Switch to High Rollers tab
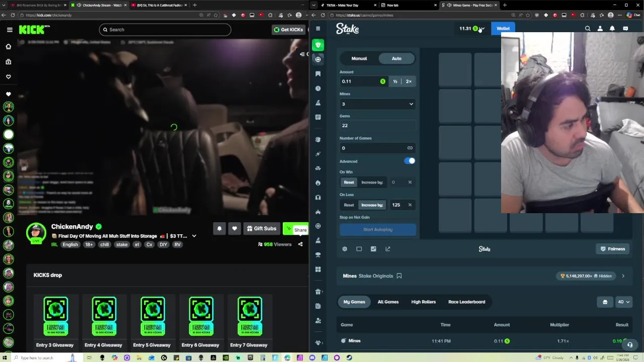This screenshot has height=362, width=644. coord(423,302)
